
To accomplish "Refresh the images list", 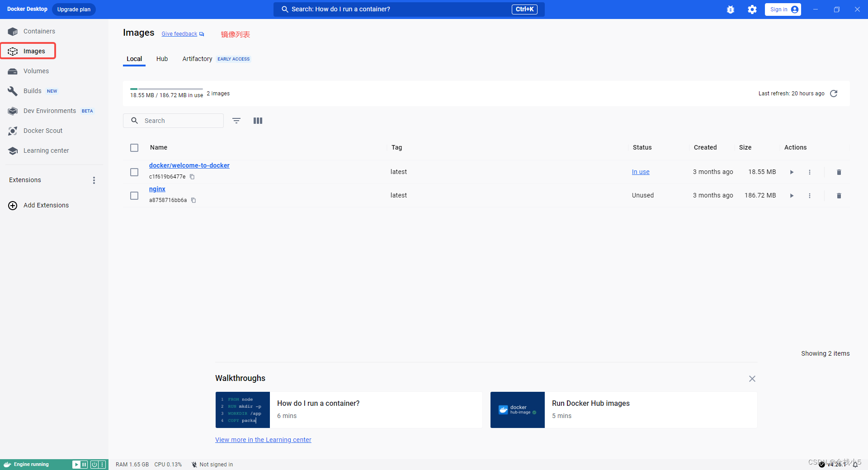I will click(x=834, y=94).
